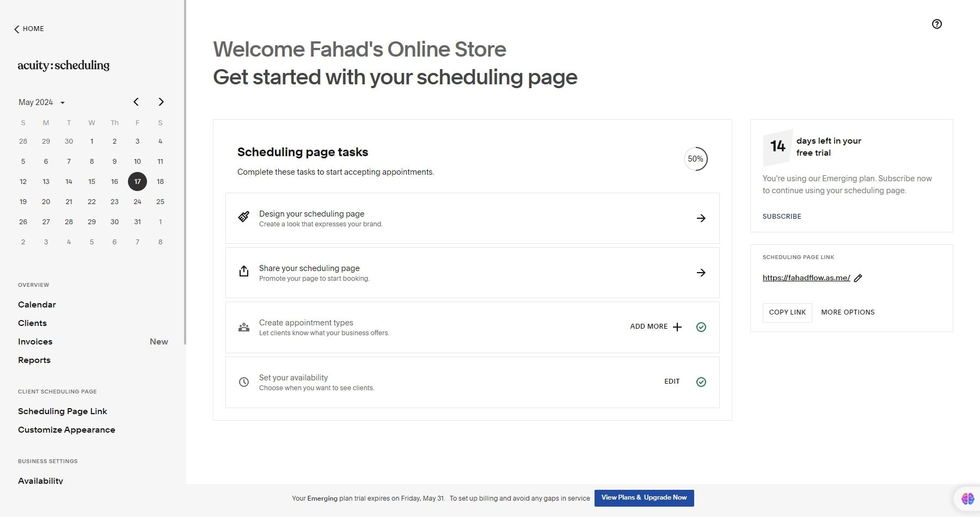The height and width of the screenshot is (517, 980).
Task: Open the help question mark icon
Action: [936, 24]
